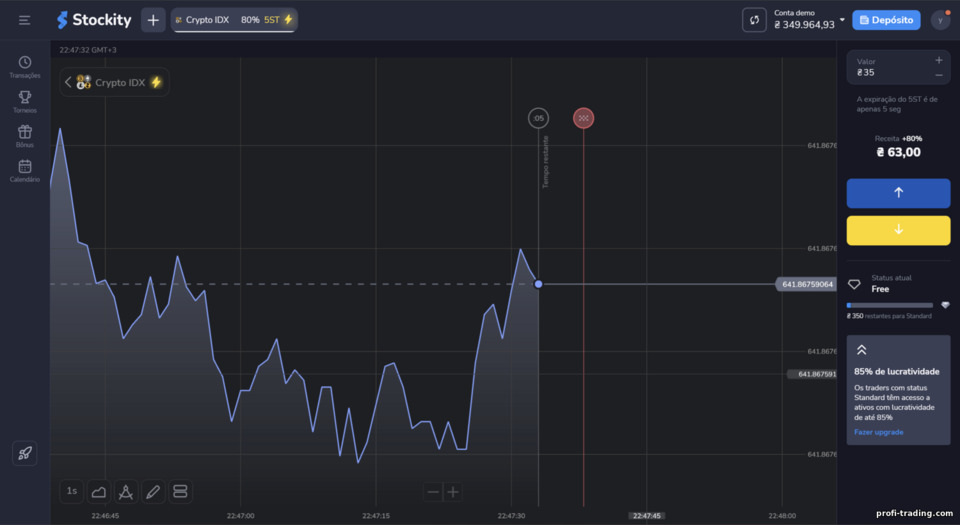Change the 1s timeframe setting
960x525 pixels.
(72, 491)
